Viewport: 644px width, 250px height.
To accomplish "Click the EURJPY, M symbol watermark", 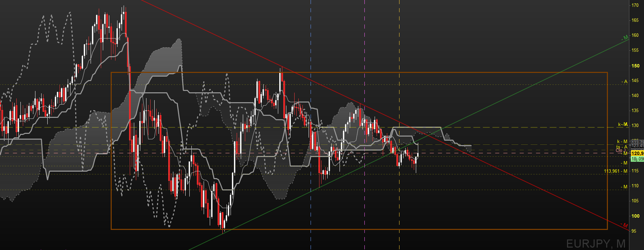I will point(596,244).
